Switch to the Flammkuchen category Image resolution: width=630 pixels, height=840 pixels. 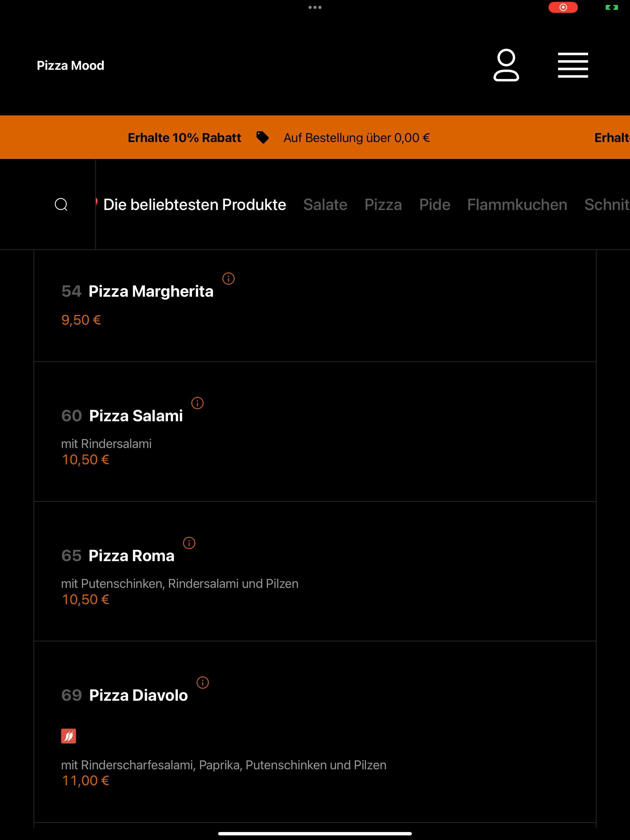coord(517,205)
